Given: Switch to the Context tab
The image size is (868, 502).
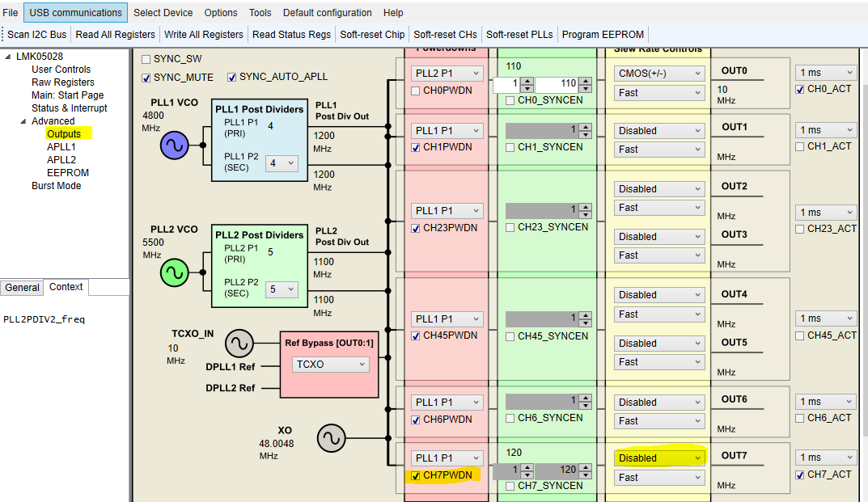Looking at the screenshot, I should tap(66, 287).
